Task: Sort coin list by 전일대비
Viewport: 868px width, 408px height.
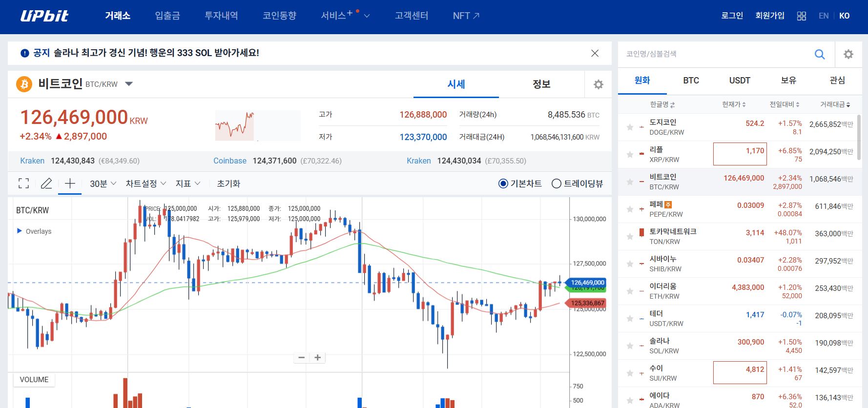Action: 785,104
